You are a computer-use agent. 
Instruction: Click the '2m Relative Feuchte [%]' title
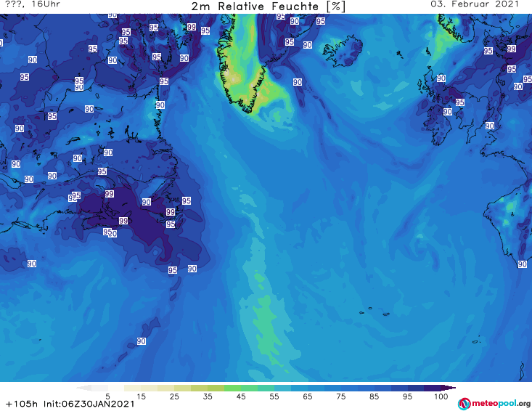pyautogui.click(x=269, y=6)
